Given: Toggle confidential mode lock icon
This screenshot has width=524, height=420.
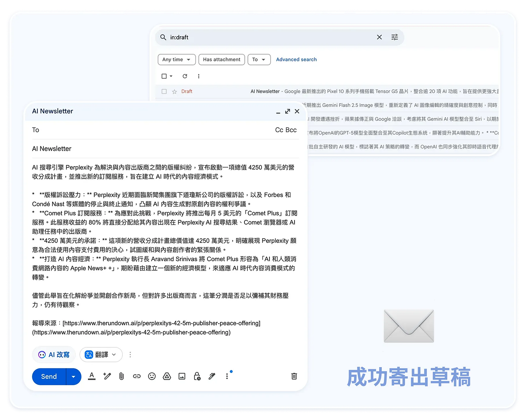Looking at the screenshot, I should point(197,376).
